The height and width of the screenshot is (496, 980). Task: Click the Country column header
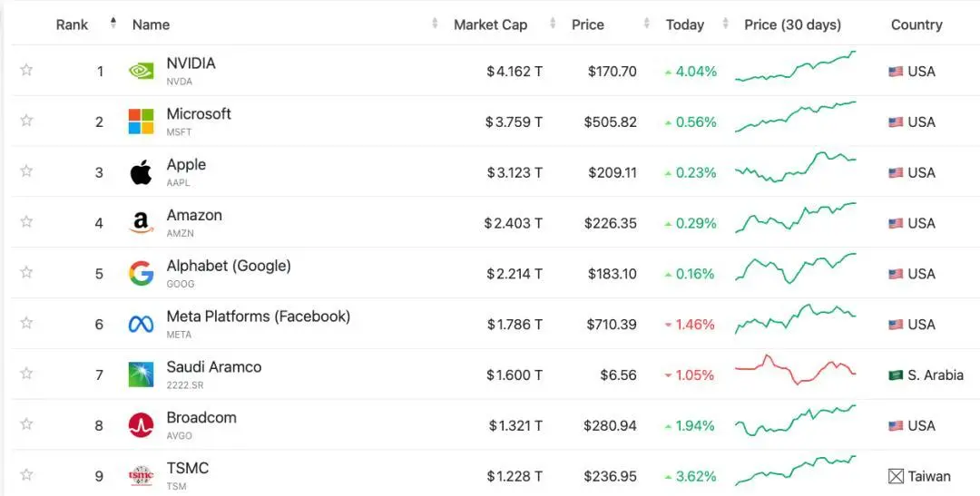[x=916, y=24]
